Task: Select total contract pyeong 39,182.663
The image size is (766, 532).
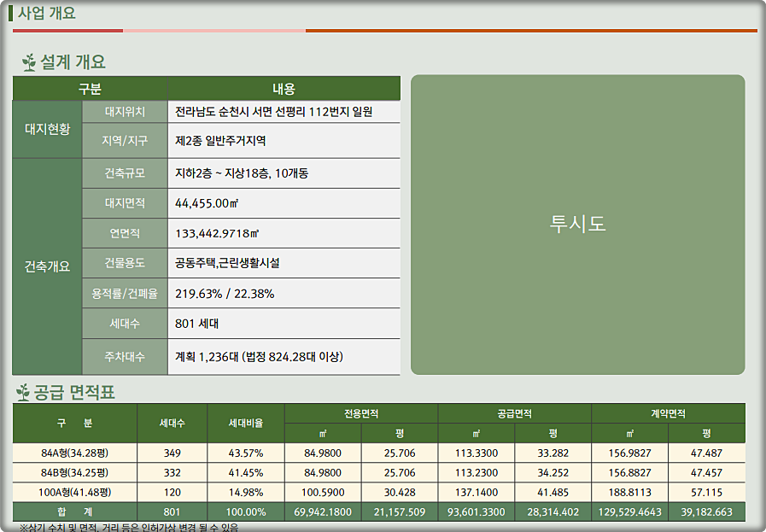Action: [706, 512]
